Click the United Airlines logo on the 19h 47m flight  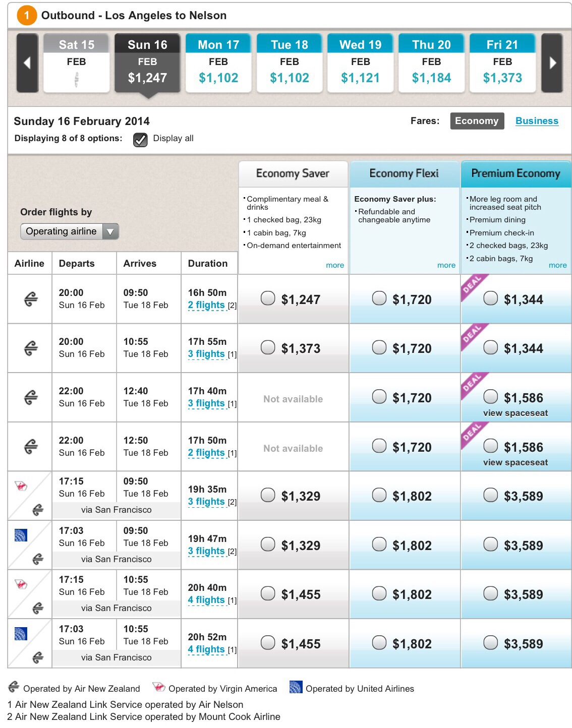coord(21,535)
